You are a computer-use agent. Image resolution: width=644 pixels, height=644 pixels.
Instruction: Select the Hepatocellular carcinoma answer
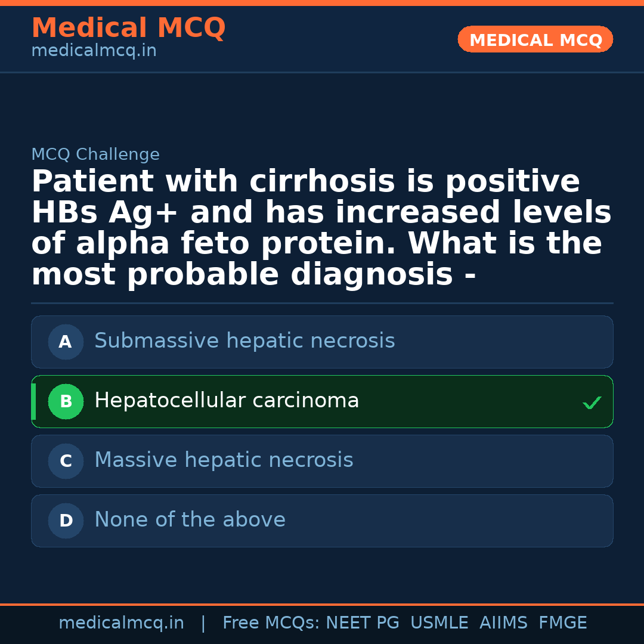pos(227,401)
